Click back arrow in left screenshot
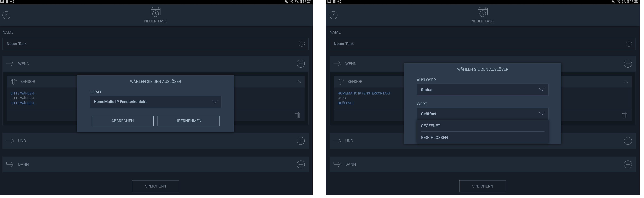Screen dimensions: 644x198 tap(7, 15)
